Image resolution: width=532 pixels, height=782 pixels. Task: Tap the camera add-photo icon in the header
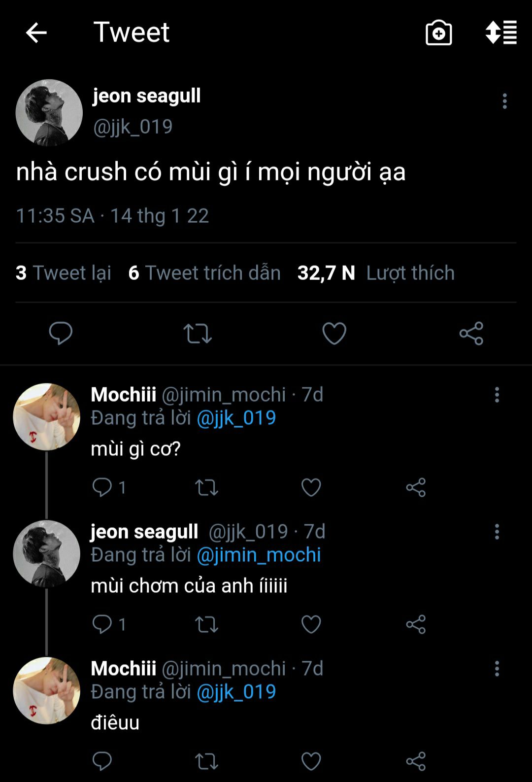point(438,33)
